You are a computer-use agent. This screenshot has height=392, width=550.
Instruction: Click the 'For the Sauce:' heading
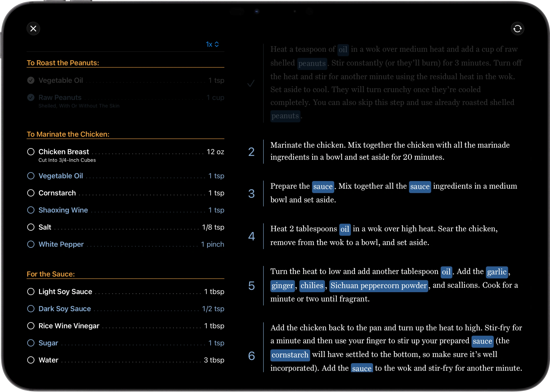tap(51, 274)
